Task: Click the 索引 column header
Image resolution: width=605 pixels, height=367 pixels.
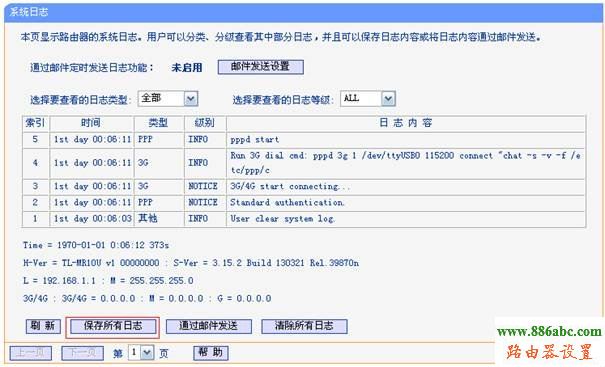Action: coord(35,123)
